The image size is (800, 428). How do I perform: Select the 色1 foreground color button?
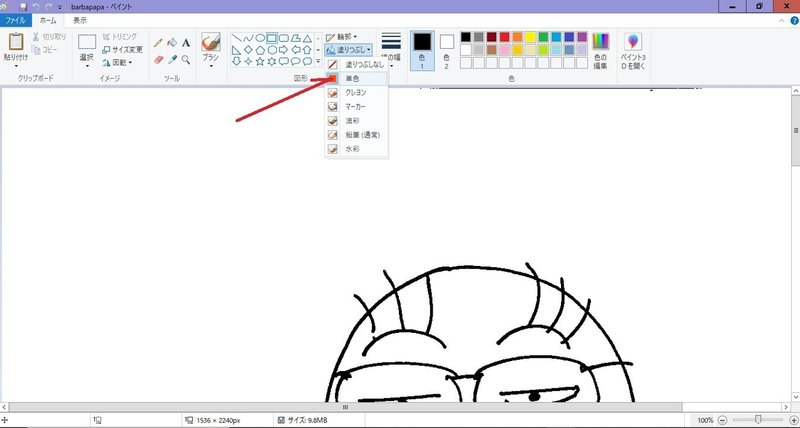click(x=422, y=51)
